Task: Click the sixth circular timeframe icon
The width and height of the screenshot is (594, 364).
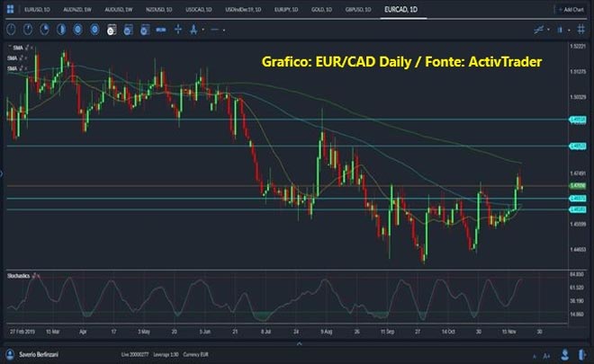Action: [x=93, y=29]
